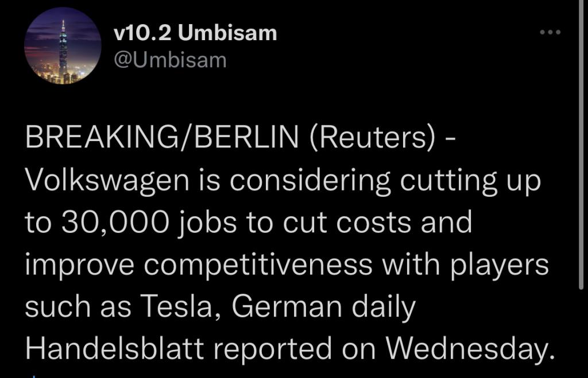Open the three-dot more options menu
Viewport: 588px width, 378px height.
pyautogui.click(x=550, y=32)
